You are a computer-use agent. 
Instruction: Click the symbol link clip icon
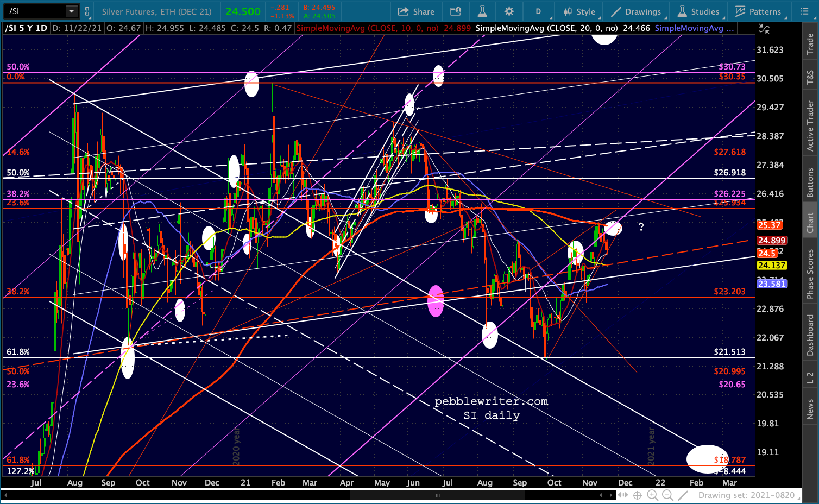click(x=87, y=11)
